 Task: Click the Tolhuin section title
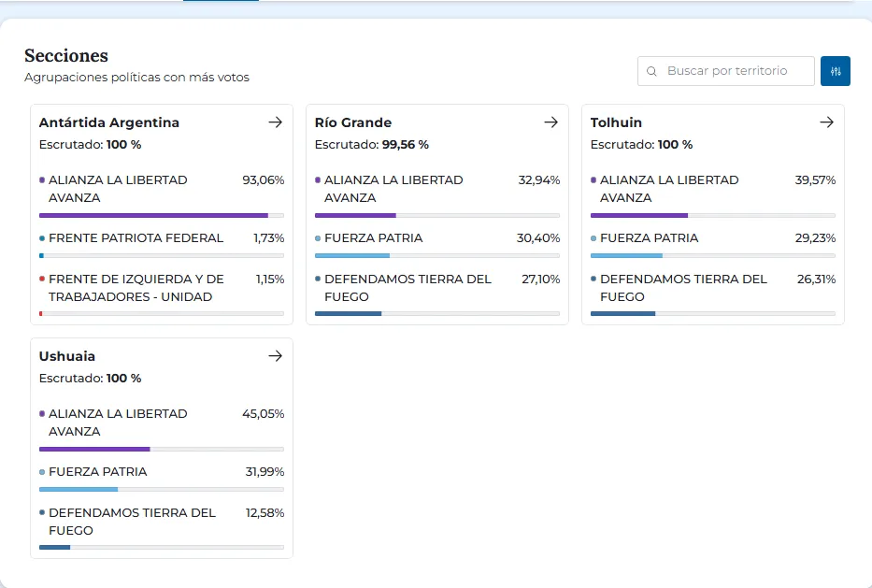coord(616,122)
